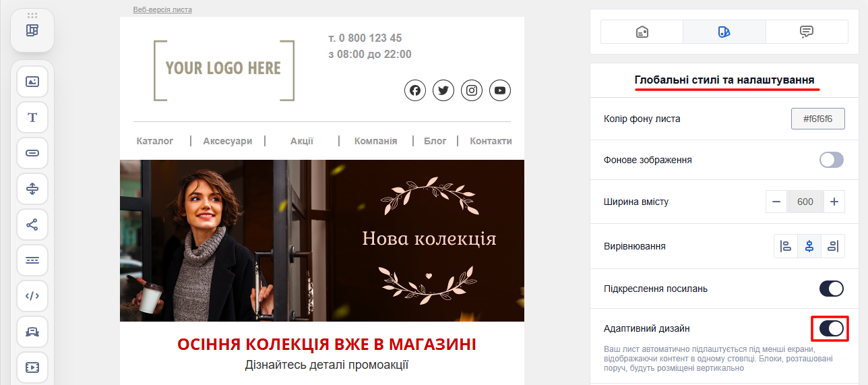Select the Social share block icon
Image resolution: width=868 pixels, height=385 pixels.
click(x=32, y=225)
